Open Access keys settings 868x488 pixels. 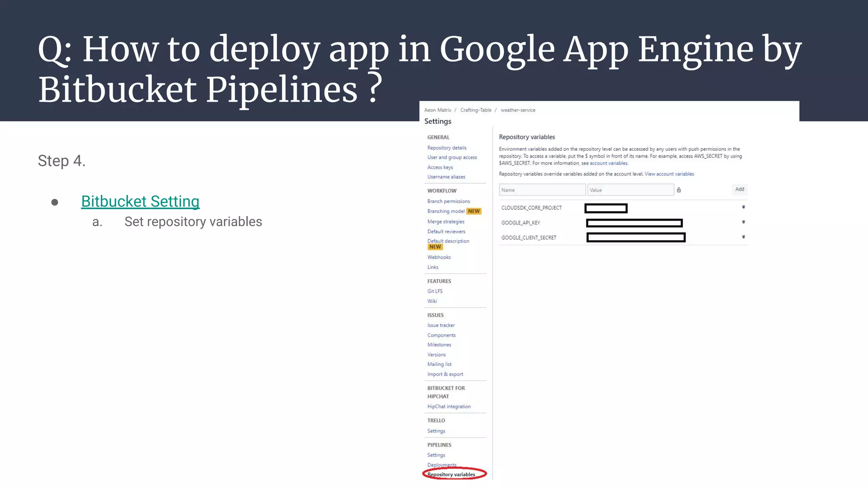click(x=440, y=167)
